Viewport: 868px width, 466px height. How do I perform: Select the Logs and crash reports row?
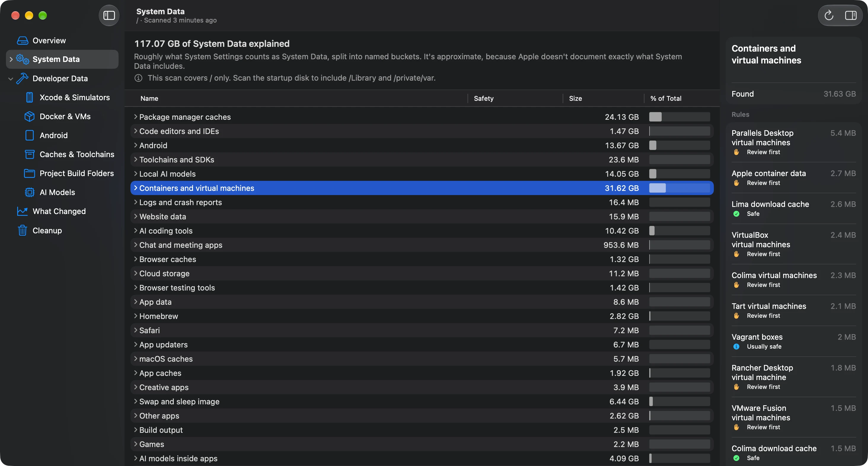[x=422, y=202]
